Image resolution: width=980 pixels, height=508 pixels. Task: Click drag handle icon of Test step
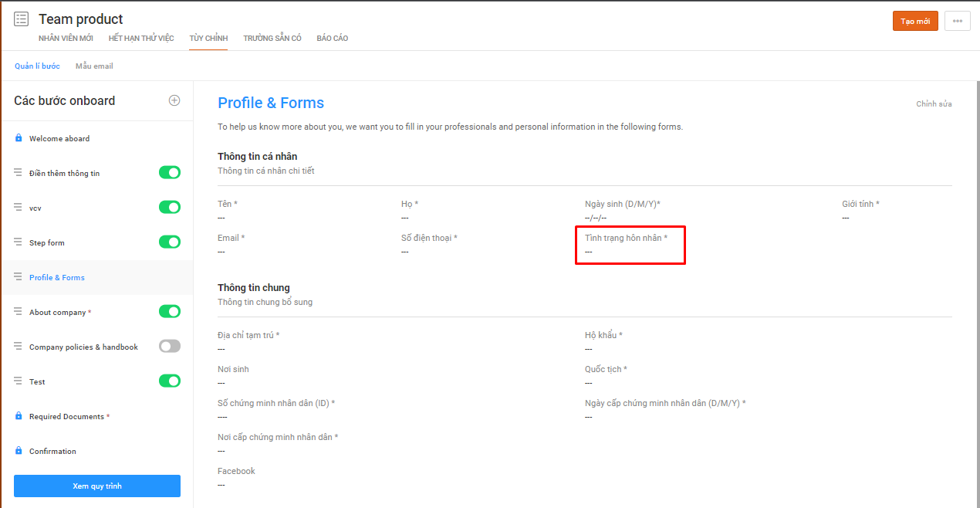[x=18, y=381]
